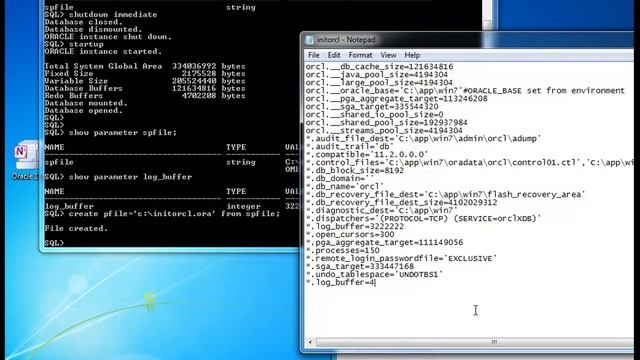The image size is (640, 360).
Task: Open the Edit menu in Notepad
Action: click(x=333, y=55)
